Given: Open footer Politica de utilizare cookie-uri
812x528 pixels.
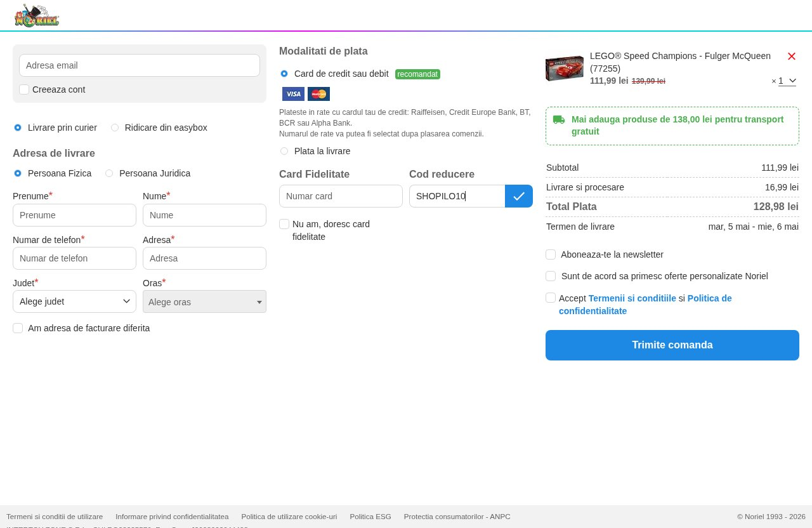Looking at the screenshot, I should pos(289,517).
